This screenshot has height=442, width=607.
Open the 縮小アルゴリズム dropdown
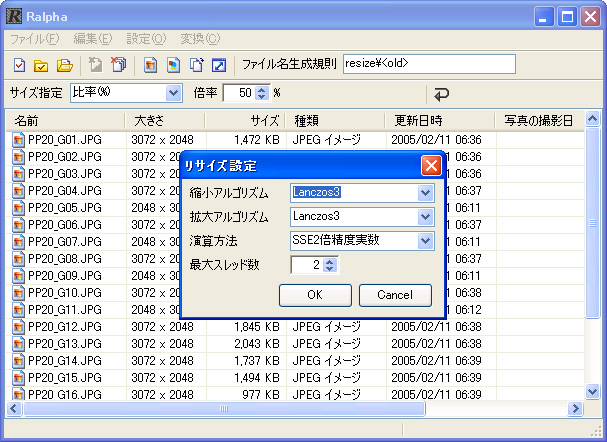(425, 193)
